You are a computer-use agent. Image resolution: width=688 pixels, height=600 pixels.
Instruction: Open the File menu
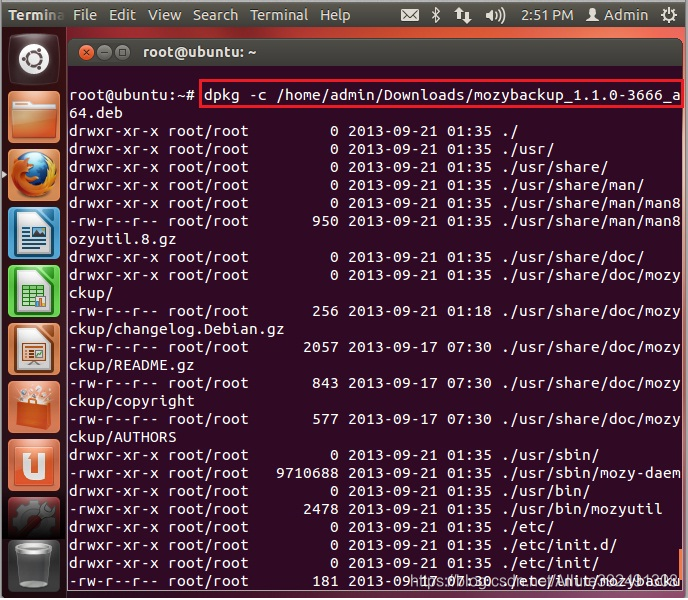pyautogui.click(x=85, y=15)
